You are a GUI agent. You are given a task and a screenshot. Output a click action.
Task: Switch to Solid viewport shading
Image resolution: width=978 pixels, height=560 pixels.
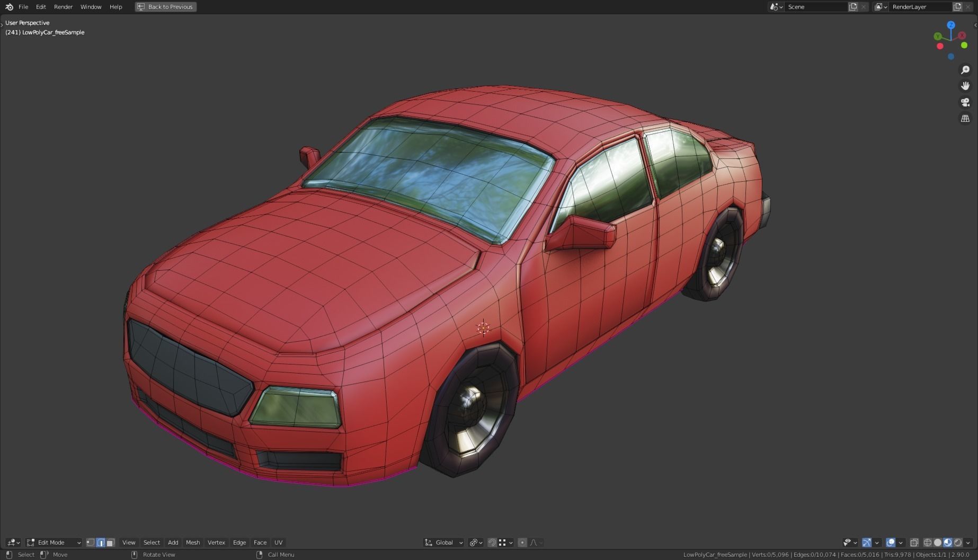click(938, 542)
